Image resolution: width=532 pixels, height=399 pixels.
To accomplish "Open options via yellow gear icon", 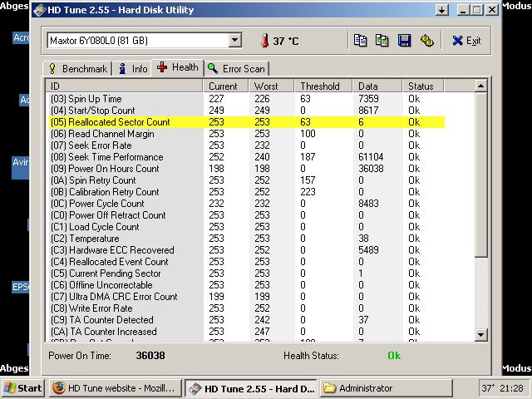I will coord(427,41).
